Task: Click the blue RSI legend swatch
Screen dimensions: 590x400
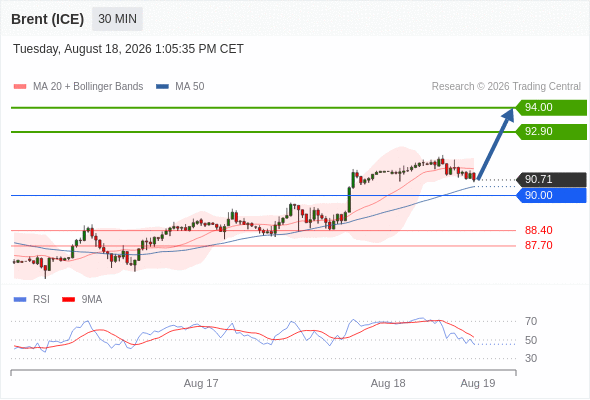Action: 20,300
